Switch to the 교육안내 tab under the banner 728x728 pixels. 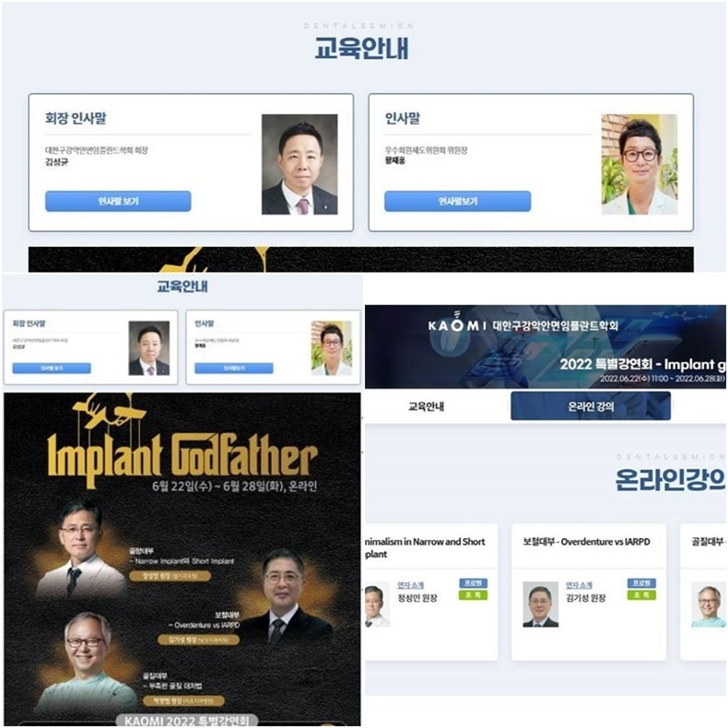427,406
